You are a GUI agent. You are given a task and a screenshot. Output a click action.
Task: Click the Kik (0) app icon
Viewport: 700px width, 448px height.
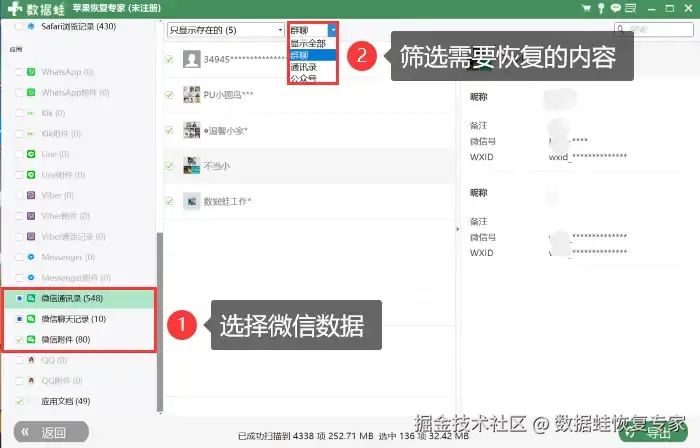pyautogui.click(x=31, y=113)
